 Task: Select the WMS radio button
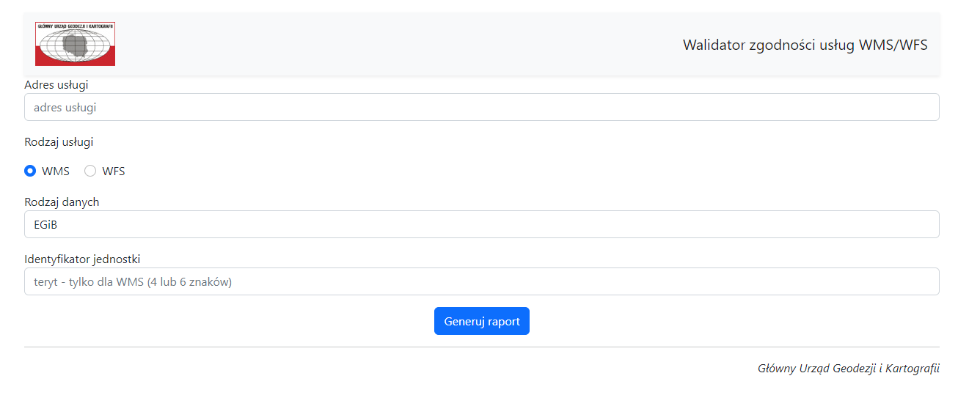click(x=30, y=171)
